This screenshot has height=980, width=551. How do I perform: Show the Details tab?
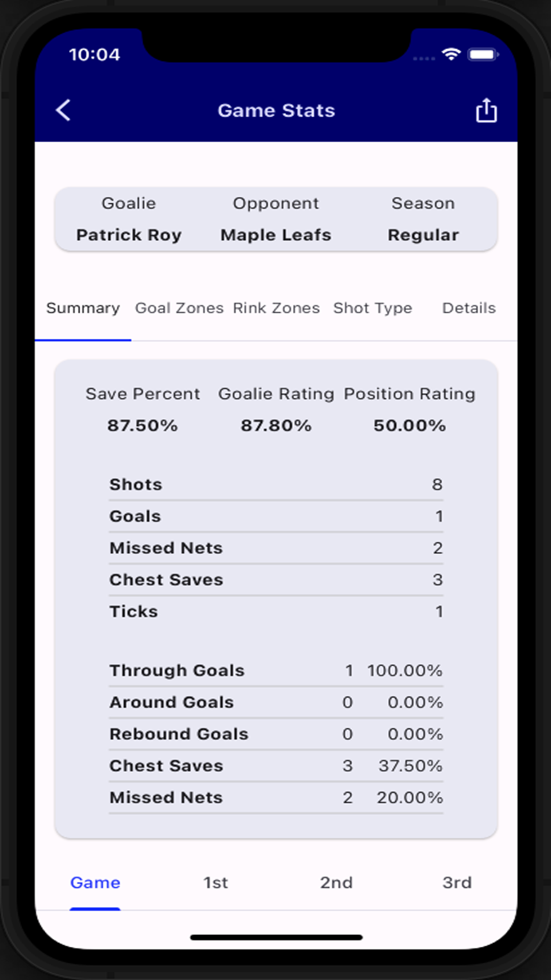tap(469, 308)
